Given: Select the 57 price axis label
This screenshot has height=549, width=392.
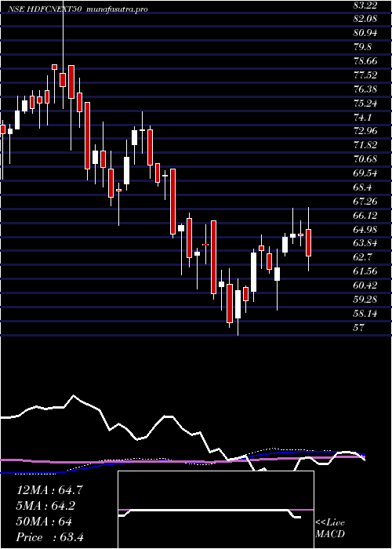Looking at the screenshot, I should (x=359, y=327).
